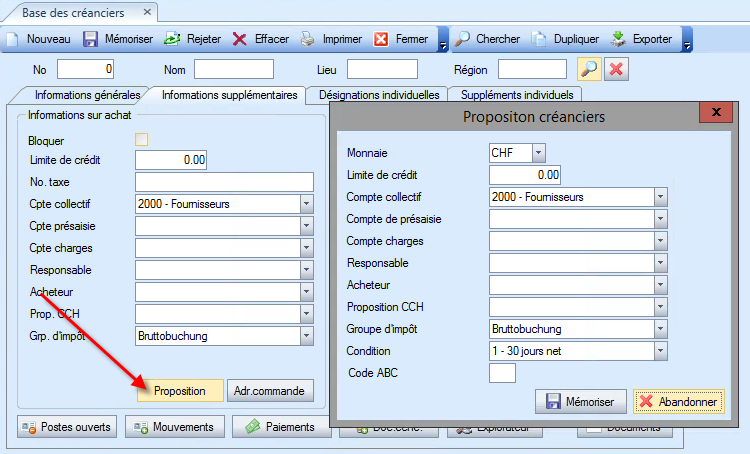Screen dimensions: 750x454
Task: Click the Région search field
Action: pos(532,69)
